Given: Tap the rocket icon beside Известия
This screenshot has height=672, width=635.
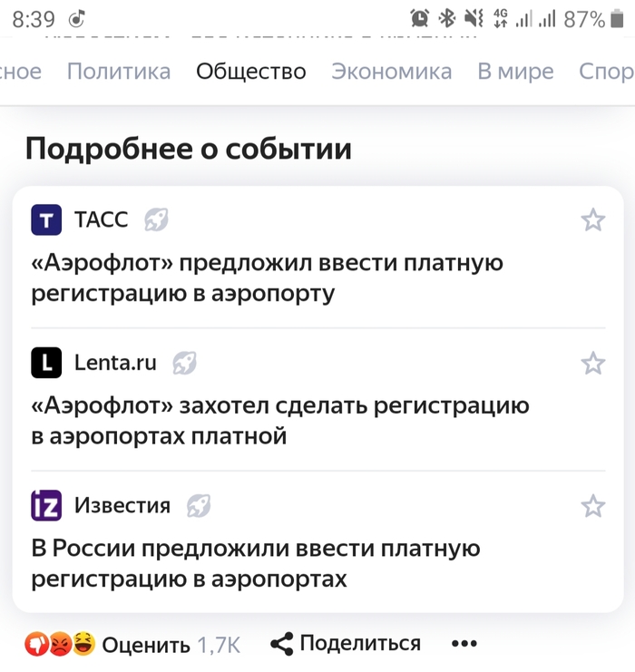Looking at the screenshot, I should 199,505.
